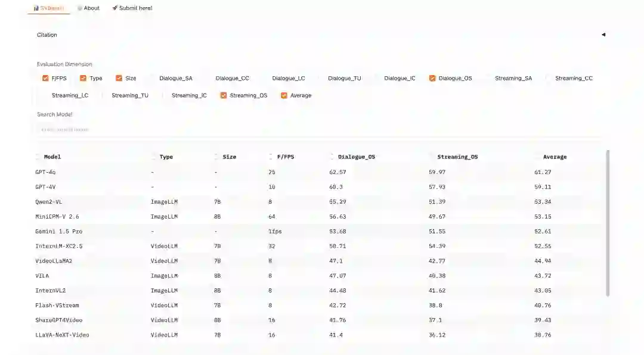Screen dimensions: 644x355
Task: Uncheck the Average checkbox
Action: (284, 95)
